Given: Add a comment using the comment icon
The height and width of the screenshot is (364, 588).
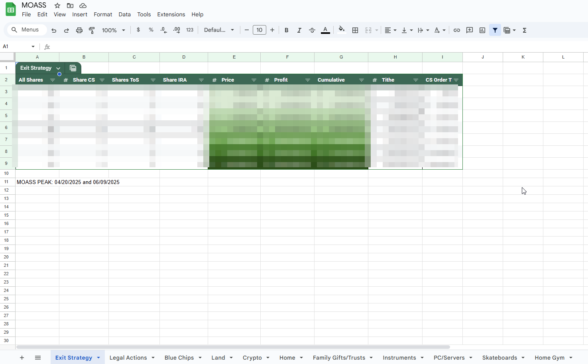Looking at the screenshot, I should (x=470, y=30).
